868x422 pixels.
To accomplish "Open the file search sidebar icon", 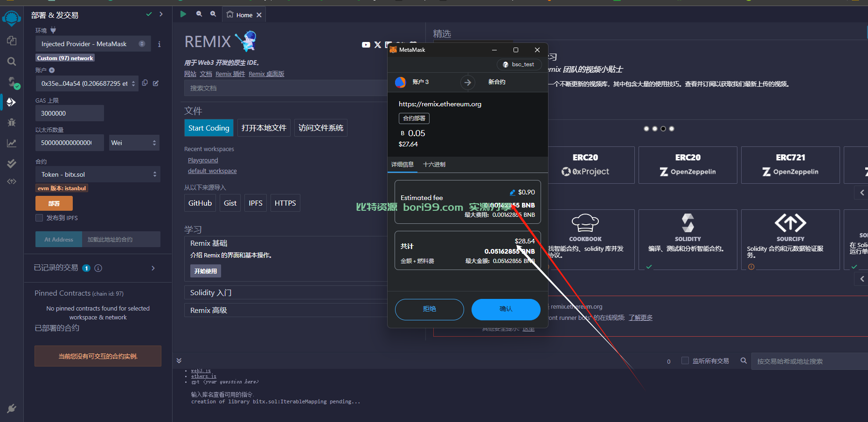I will [x=12, y=62].
